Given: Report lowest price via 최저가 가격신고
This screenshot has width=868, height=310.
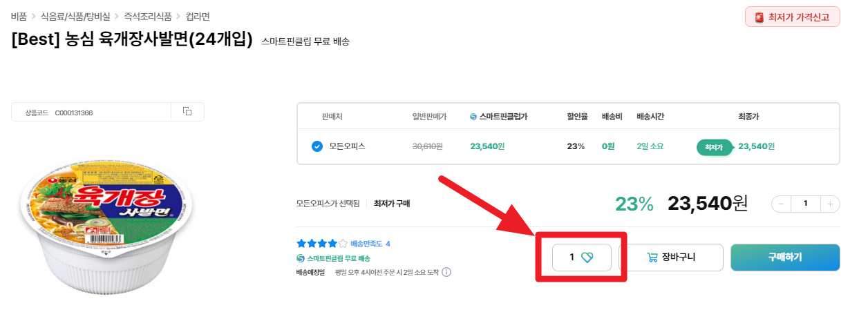Looking at the screenshot, I should 792,17.
